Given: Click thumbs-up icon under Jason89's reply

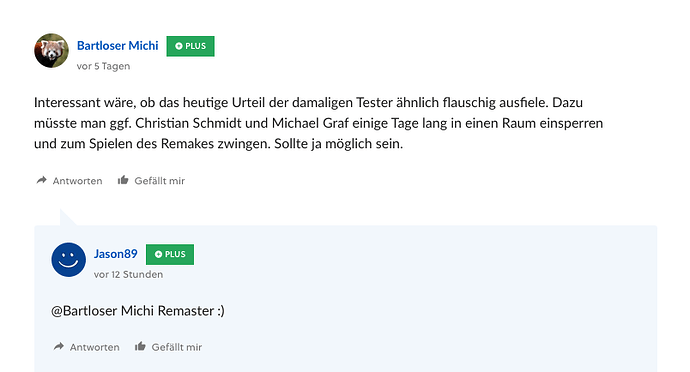Looking at the screenshot, I should [140, 346].
